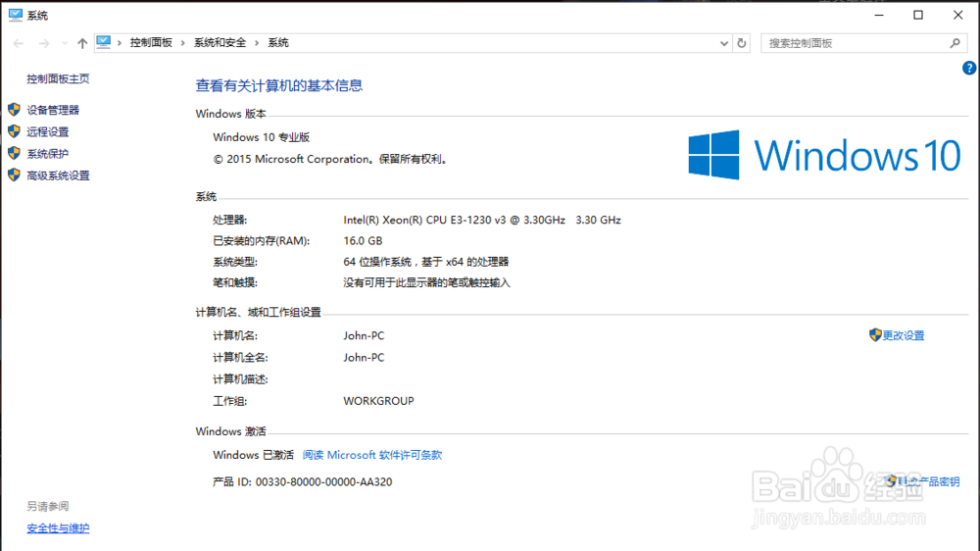Select 控制面板 in the breadcrumb path
Viewport: 980px width, 551px height.
[x=151, y=42]
